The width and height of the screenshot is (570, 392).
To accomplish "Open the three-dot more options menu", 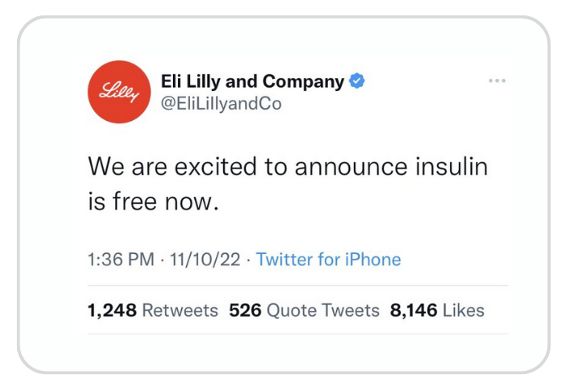I will tap(497, 80).
